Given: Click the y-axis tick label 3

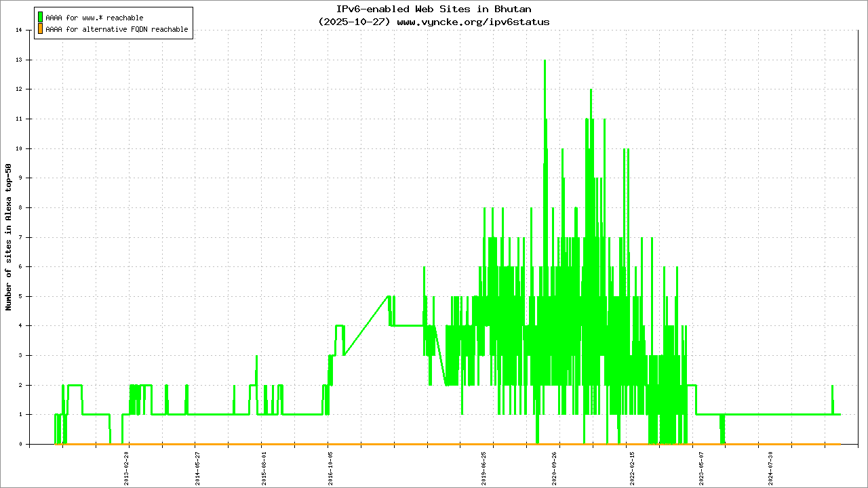Looking at the screenshot, I should [x=22, y=355].
